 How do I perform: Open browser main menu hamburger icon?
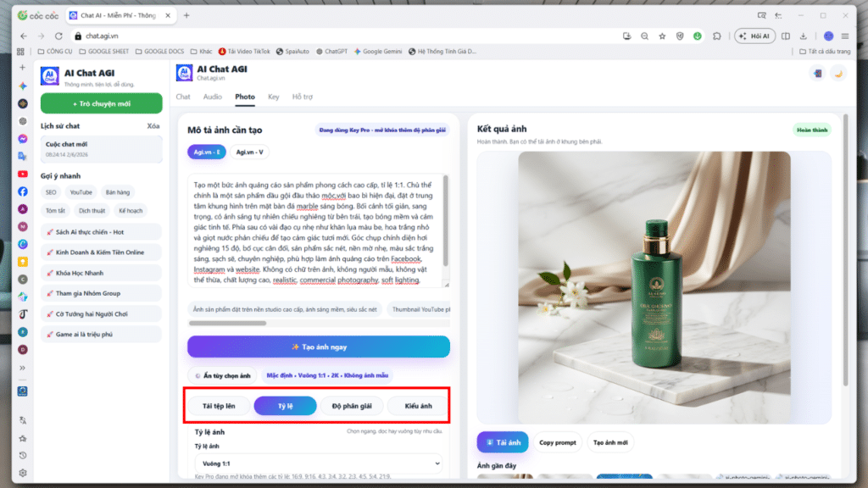845,36
